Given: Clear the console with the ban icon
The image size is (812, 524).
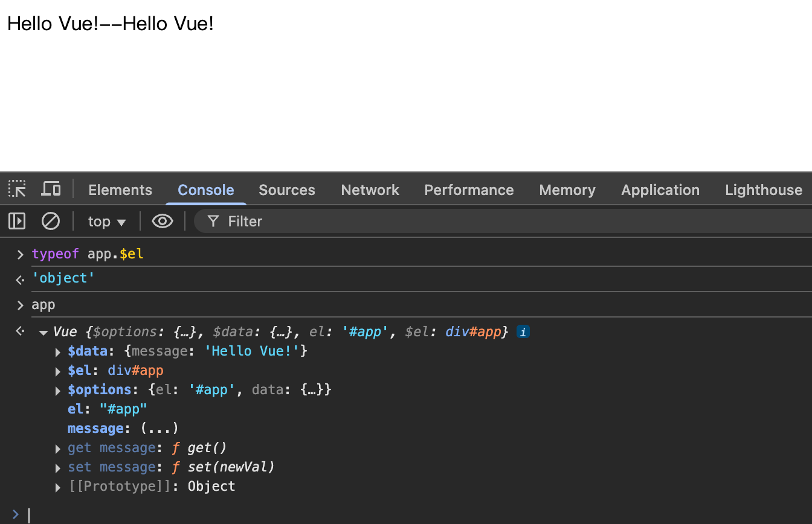Looking at the screenshot, I should click(51, 222).
